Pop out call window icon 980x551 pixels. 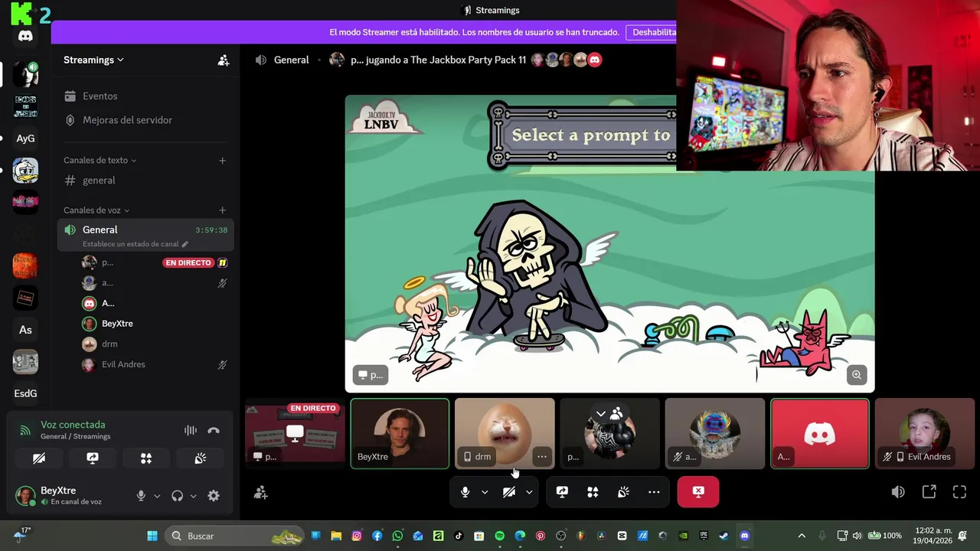pos(929,492)
